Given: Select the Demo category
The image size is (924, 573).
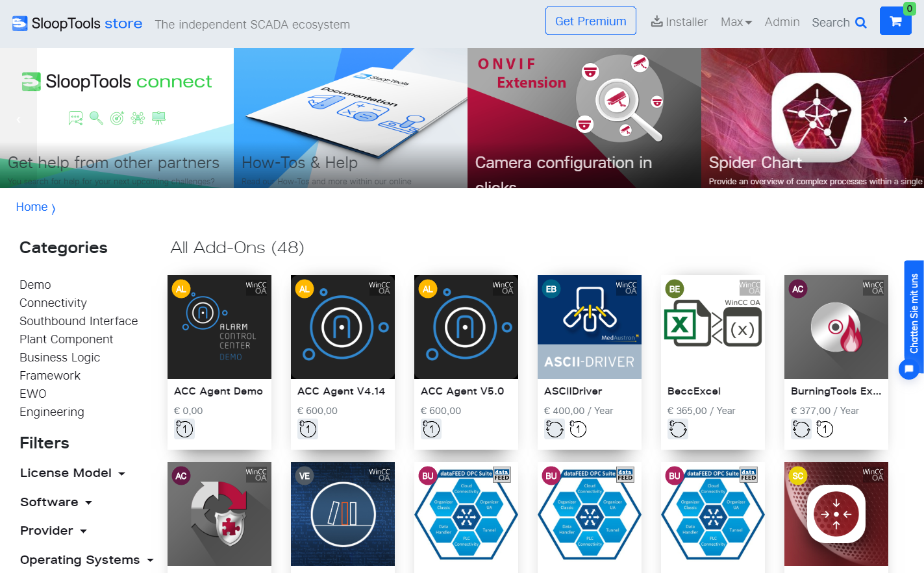Looking at the screenshot, I should click(35, 285).
